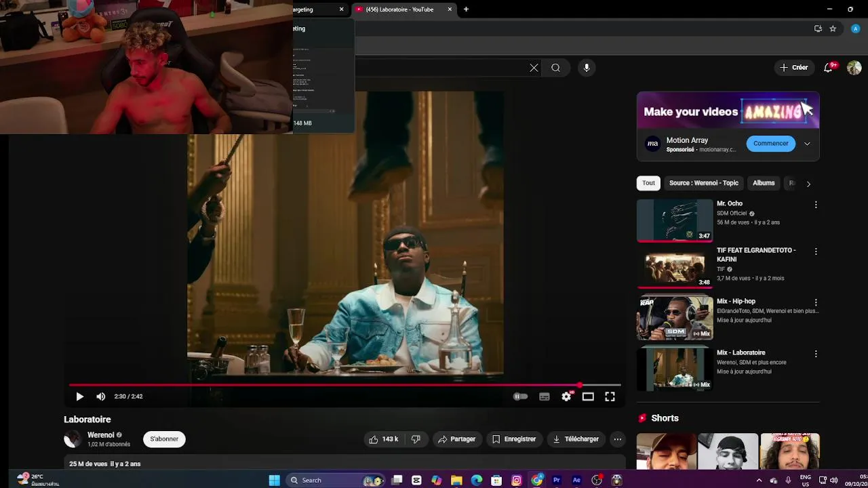Click the search magnifier button
Viewport: 868px width, 488px height.
coord(555,68)
